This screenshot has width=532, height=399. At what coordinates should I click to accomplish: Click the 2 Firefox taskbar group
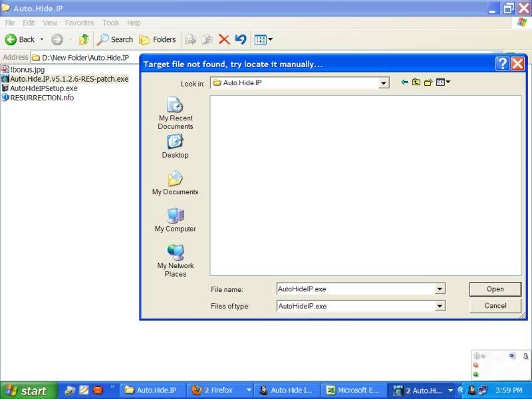[221, 390]
